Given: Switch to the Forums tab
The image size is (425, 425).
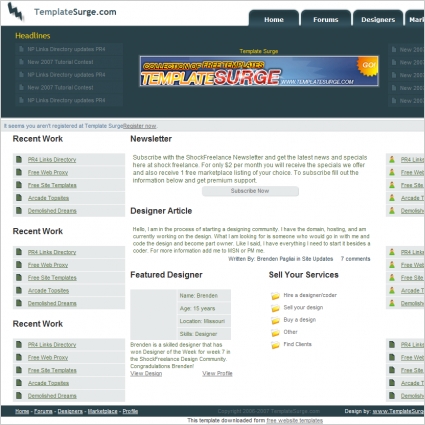Looking at the screenshot, I should pos(326,19).
